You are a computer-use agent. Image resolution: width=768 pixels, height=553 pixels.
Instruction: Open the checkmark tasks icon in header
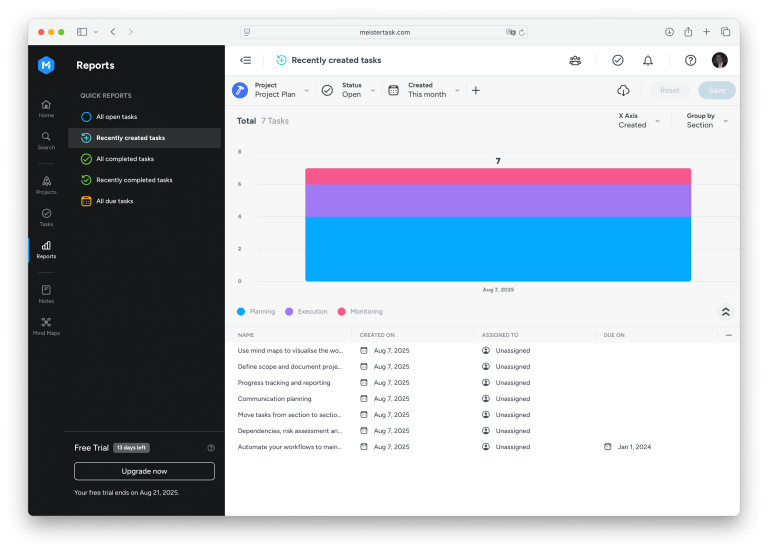pyautogui.click(x=618, y=60)
